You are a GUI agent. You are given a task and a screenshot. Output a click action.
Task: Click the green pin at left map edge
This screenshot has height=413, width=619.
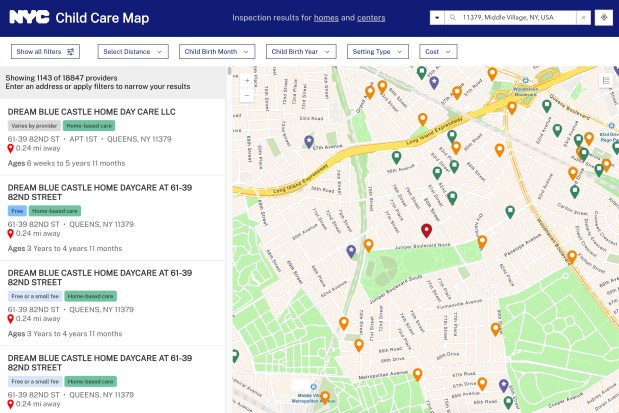tap(235, 356)
